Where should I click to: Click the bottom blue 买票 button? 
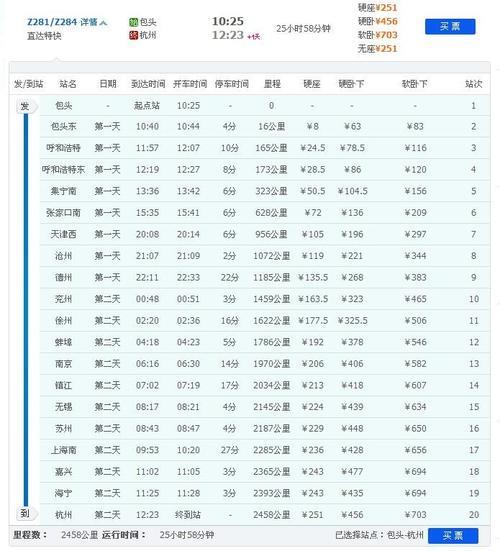[x=453, y=535]
